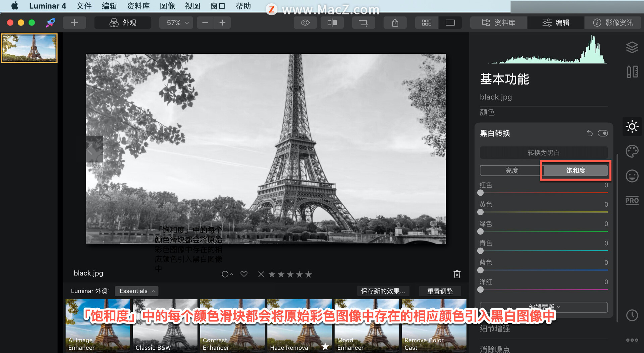This screenshot has width=644, height=353.
Task: Open the Luminar 外观 Essentials dropdown
Action: [136, 291]
